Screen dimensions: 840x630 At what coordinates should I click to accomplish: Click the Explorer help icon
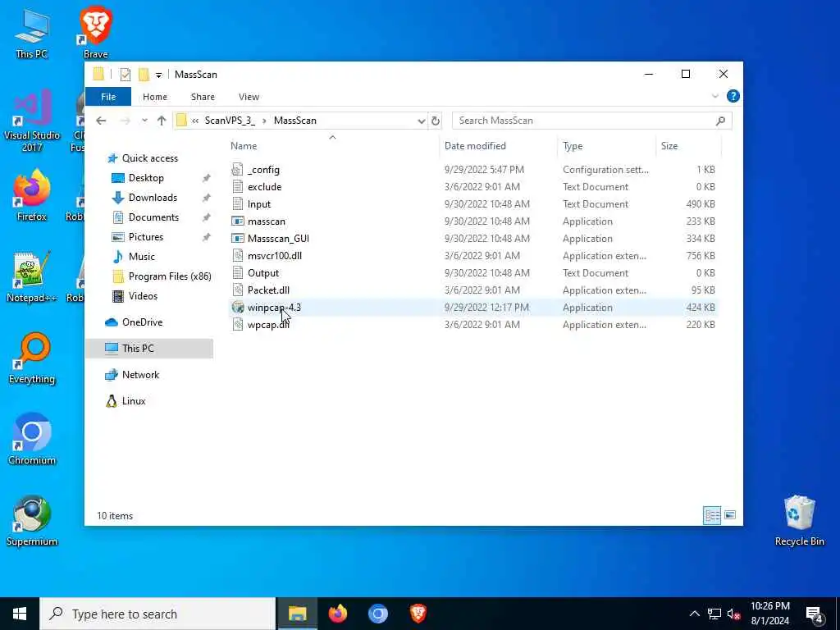(733, 97)
